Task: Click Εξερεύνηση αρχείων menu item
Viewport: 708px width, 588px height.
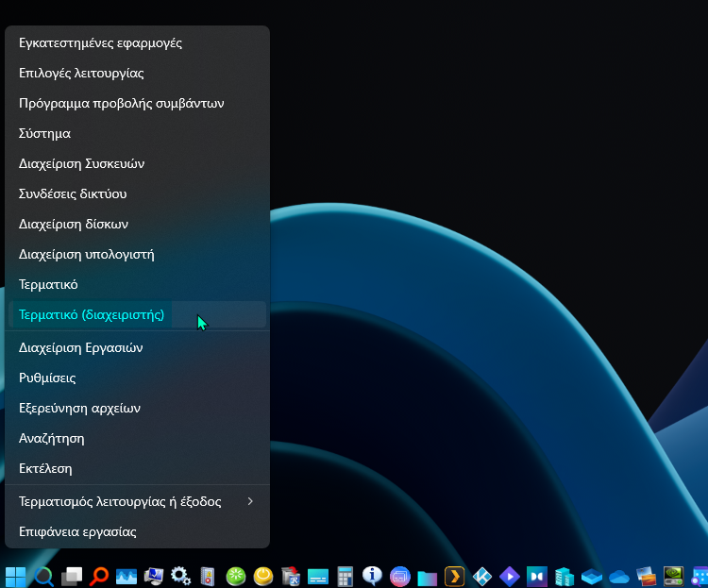Action: [x=79, y=408]
